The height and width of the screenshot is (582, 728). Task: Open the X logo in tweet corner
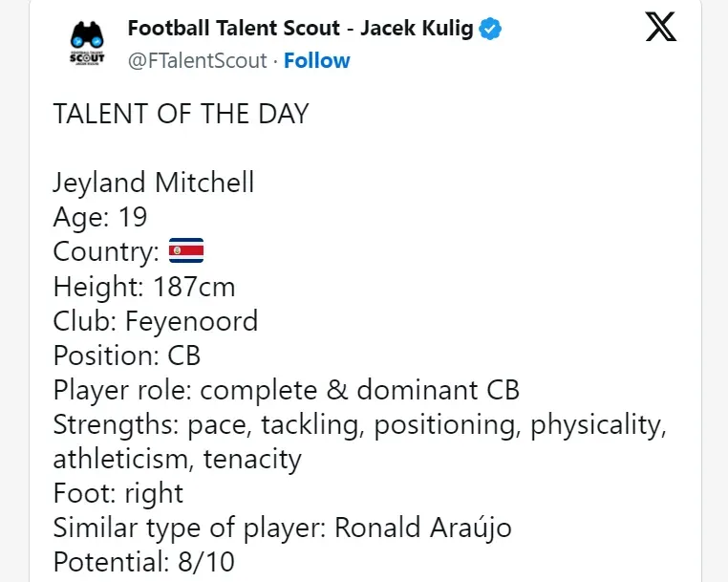660,27
